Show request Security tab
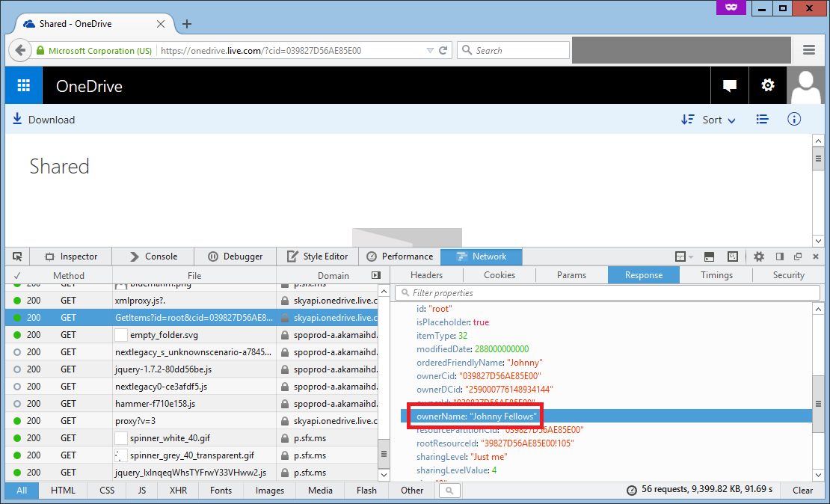 (788, 274)
